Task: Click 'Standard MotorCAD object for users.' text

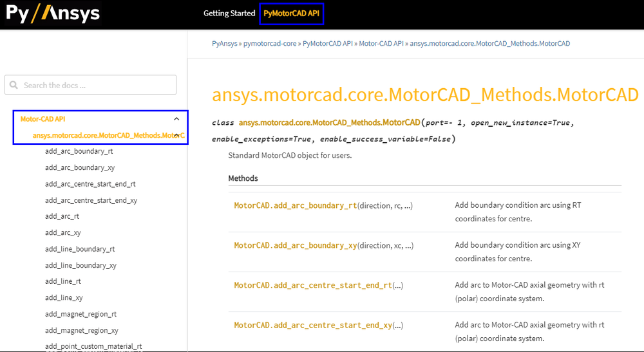Action: [x=290, y=156]
